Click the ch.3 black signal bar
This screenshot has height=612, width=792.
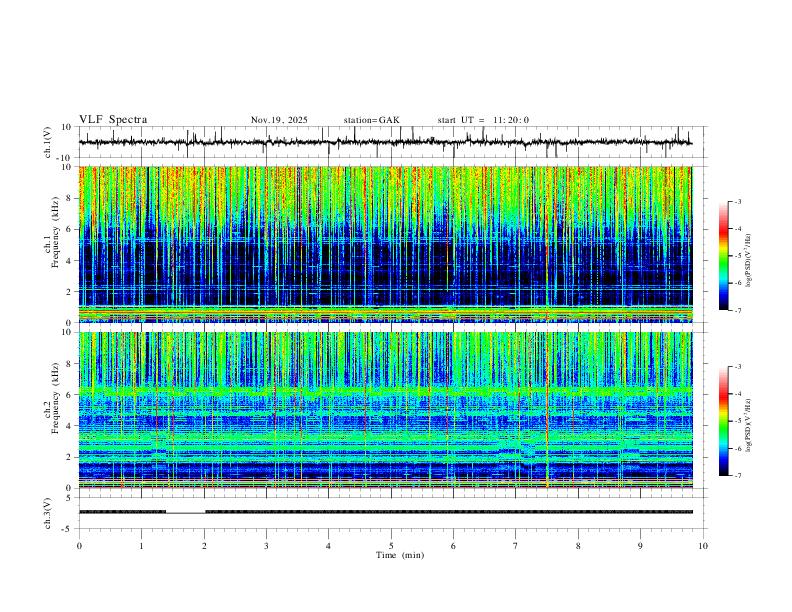(x=386, y=512)
